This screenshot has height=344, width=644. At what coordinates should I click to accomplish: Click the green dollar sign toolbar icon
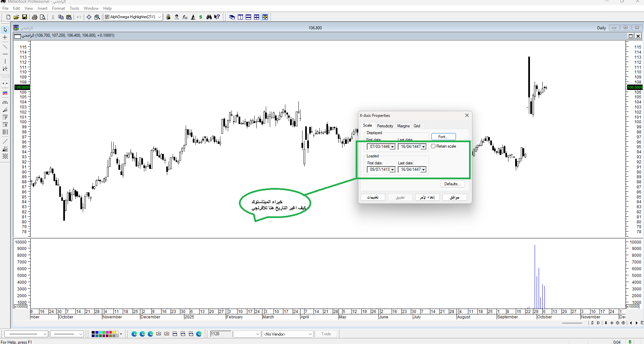201,17
